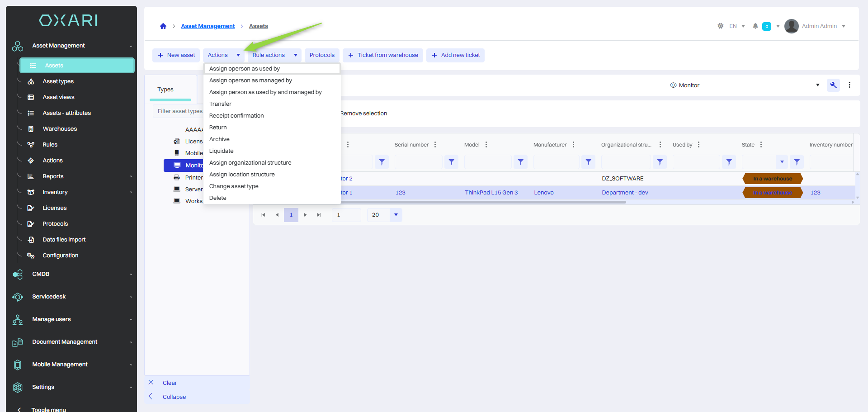Click the horizontal scrollbar under the table
Viewport: 868px width, 412px height.
click(x=483, y=202)
